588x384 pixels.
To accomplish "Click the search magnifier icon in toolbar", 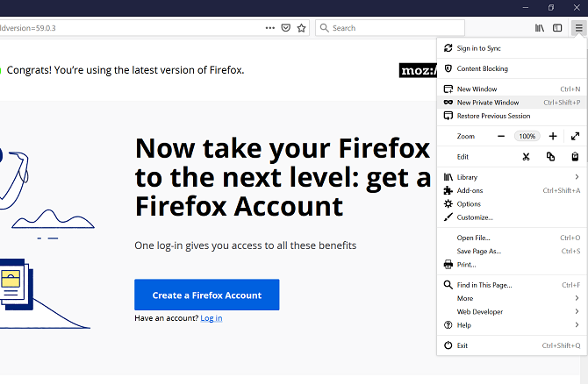I will (x=325, y=28).
